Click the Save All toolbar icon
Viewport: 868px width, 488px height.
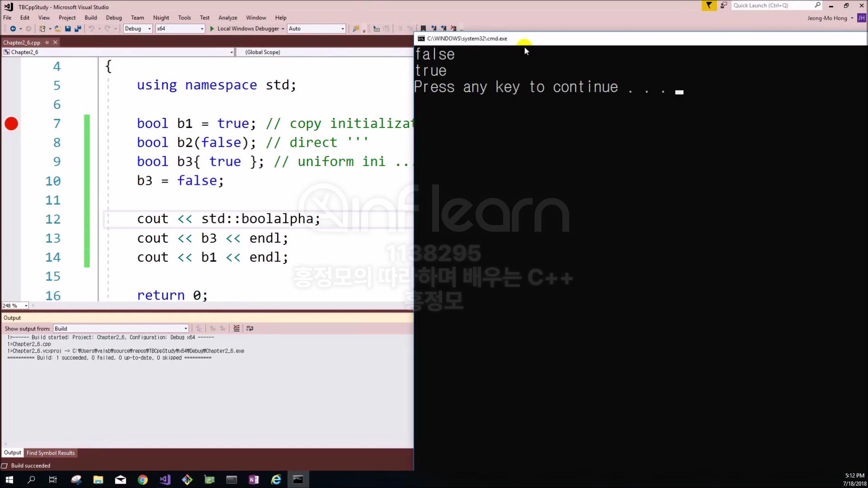click(78, 28)
